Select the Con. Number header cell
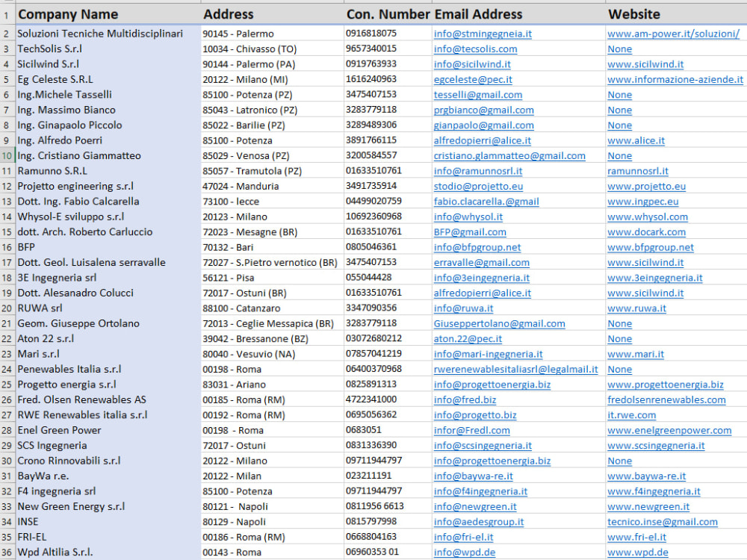The width and height of the screenshot is (747, 560). click(388, 14)
